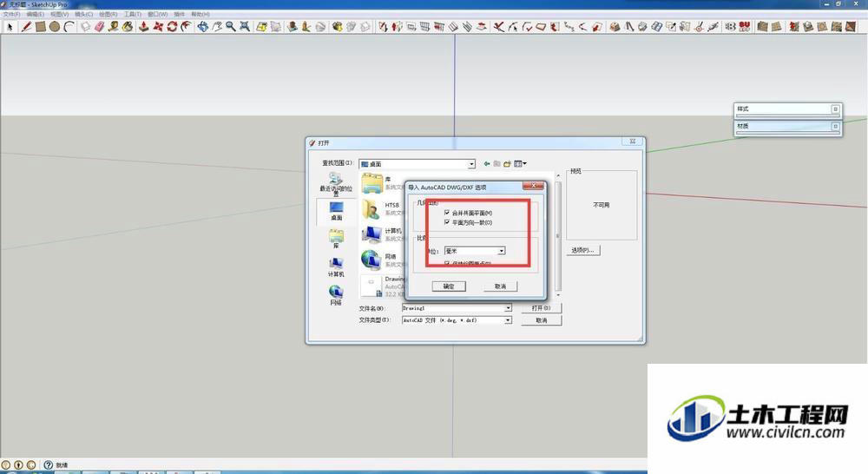Open the 视图(V) menu
The height and width of the screenshot is (474, 868).
point(59,14)
